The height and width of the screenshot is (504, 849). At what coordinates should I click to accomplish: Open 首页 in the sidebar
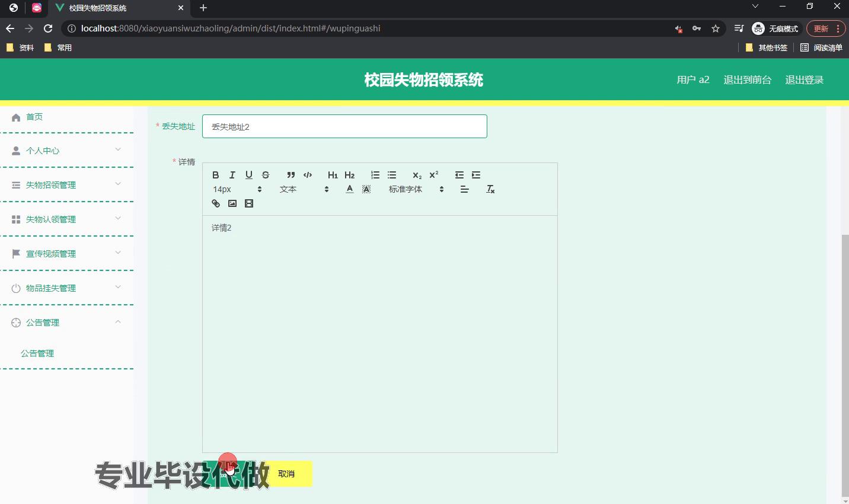(34, 117)
